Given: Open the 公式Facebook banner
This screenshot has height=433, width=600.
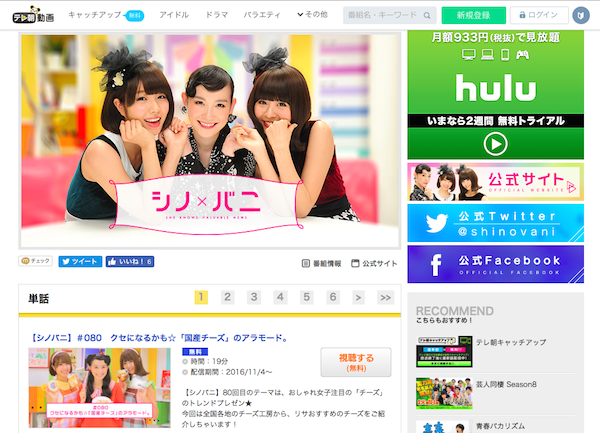Looking at the screenshot, I should click(495, 264).
